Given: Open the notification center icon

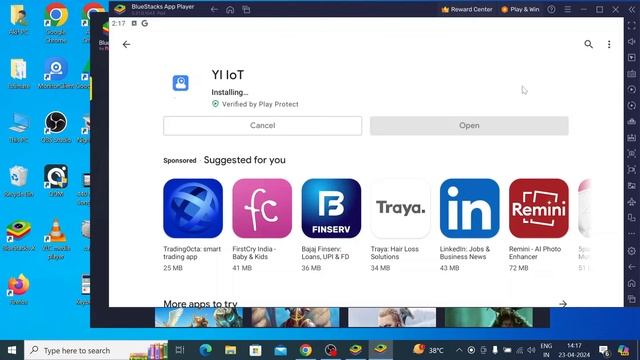Looking at the screenshot, I should (x=604, y=350).
